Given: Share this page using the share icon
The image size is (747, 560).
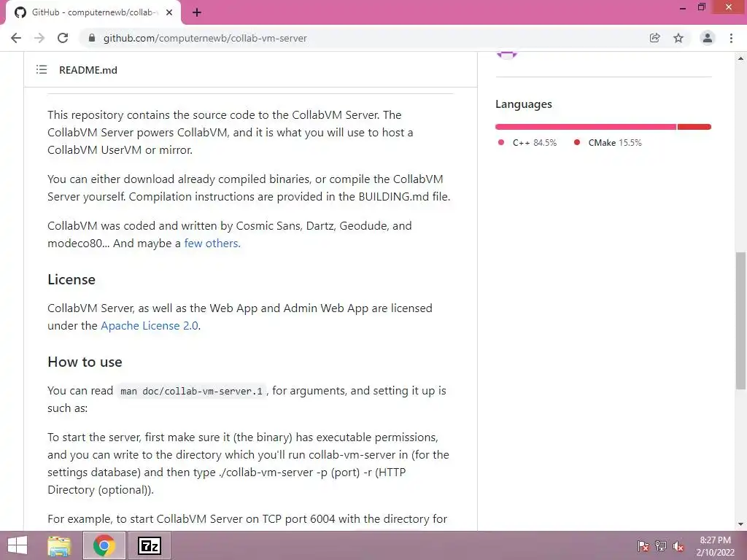Looking at the screenshot, I should click(654, 38).
